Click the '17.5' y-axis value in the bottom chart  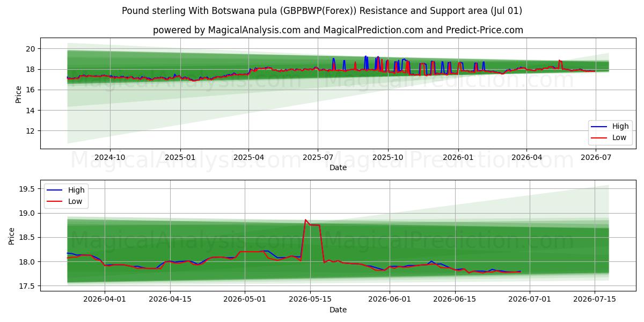click(27, 287)
